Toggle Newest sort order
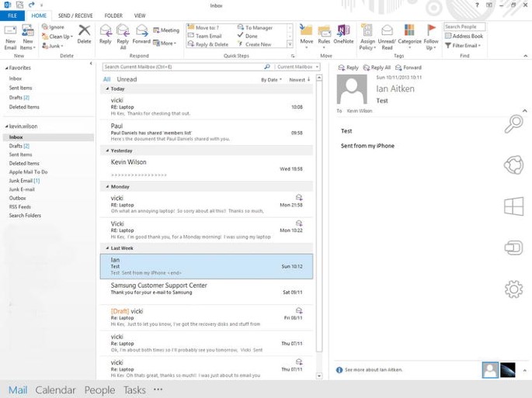This screenshot has height=398, width=532. 300,80
